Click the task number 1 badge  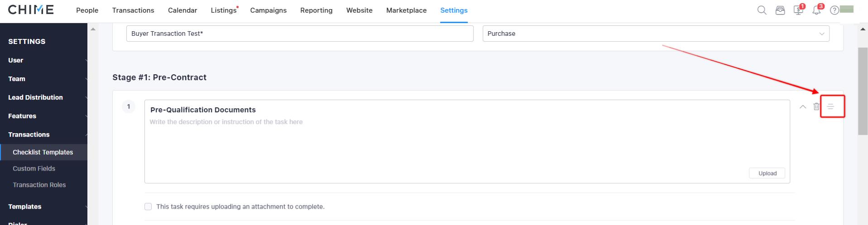coord(129,107)
